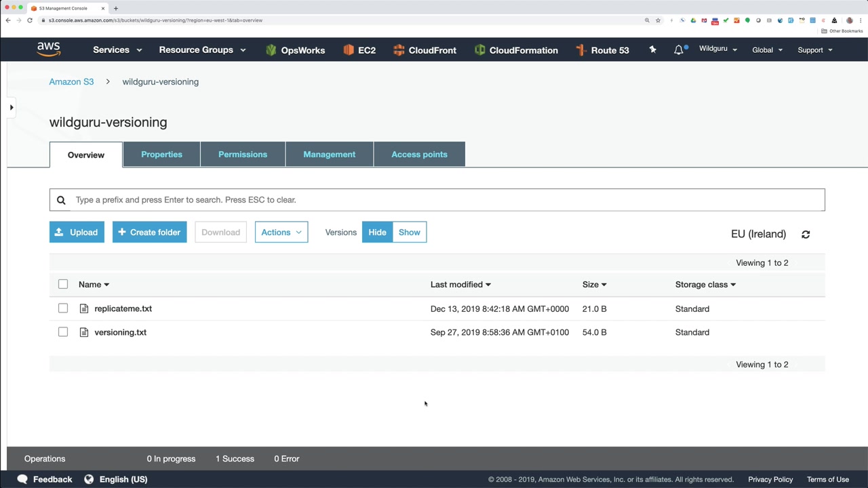The image size is (868, 488).
Task: Click the prefix search input field
Action: 437,200
